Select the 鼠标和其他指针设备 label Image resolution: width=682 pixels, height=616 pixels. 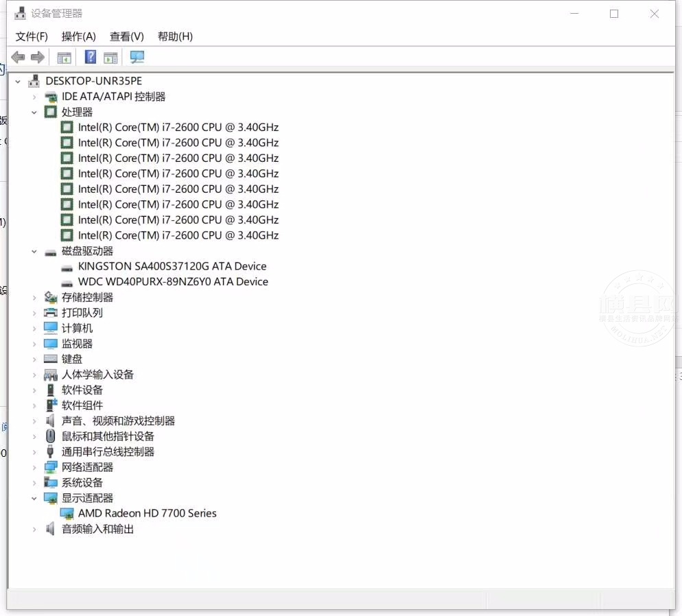(x=108, y=436)
